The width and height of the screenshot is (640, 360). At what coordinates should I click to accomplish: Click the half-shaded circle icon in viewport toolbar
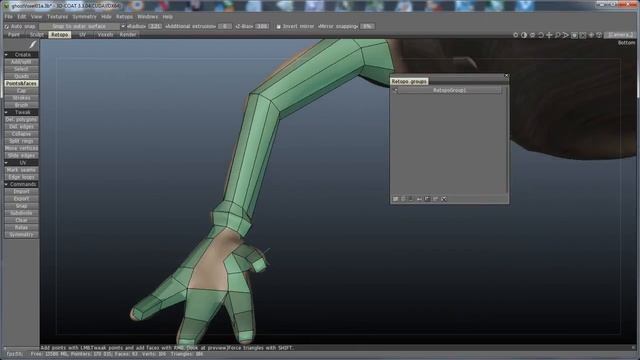click(x=524, y=35)
